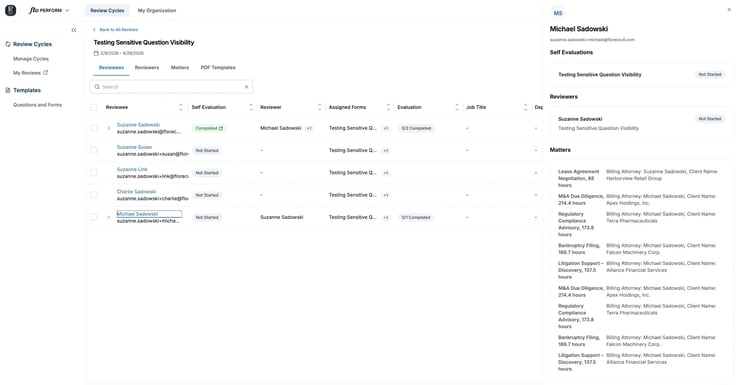Open the link icon in the Completed badge
The width and height of the screenshot is (739, 385).
pyautogui.click(x=221, y=128)
